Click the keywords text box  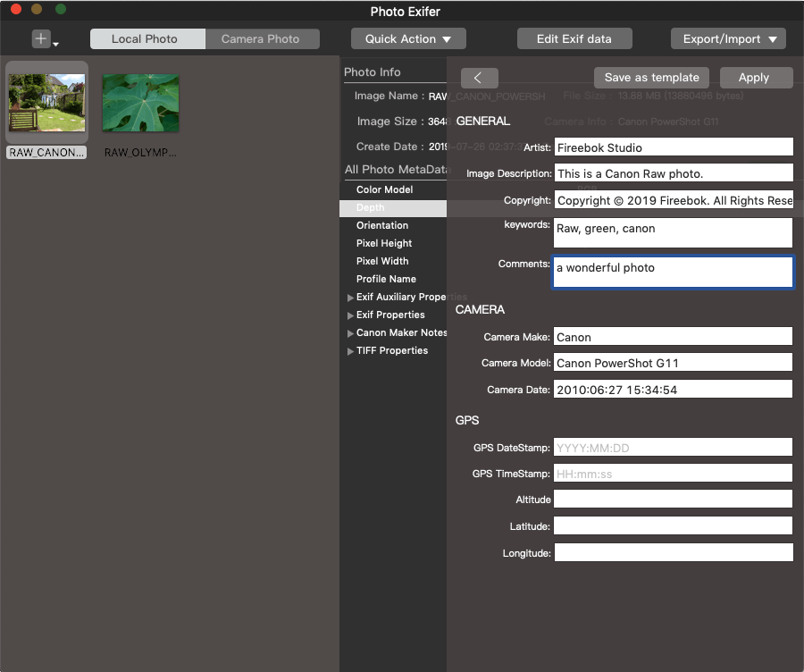(674, 233)
